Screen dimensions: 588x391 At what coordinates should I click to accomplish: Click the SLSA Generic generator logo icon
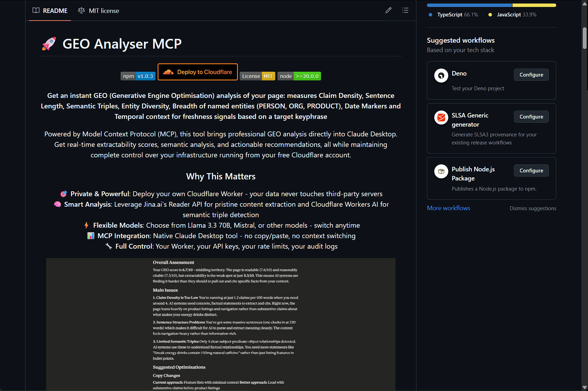click(441, 118)
